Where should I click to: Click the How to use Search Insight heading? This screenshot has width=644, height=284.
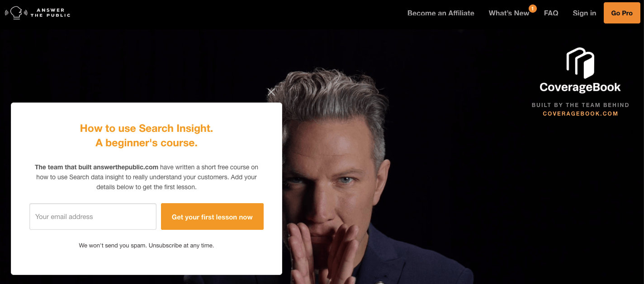[x=147, y=128]
